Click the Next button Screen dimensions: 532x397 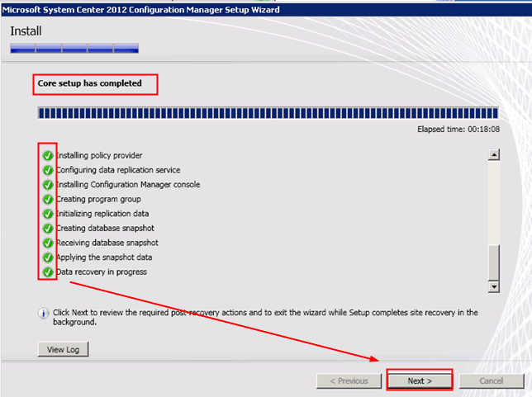pos(420,380)
